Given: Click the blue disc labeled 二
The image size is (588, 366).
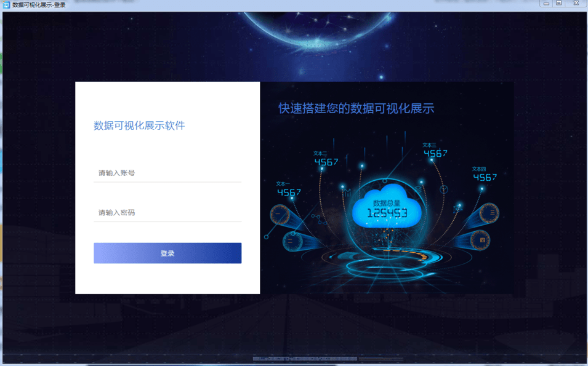Looking at the screenshot, I should (x=292, y=241).
